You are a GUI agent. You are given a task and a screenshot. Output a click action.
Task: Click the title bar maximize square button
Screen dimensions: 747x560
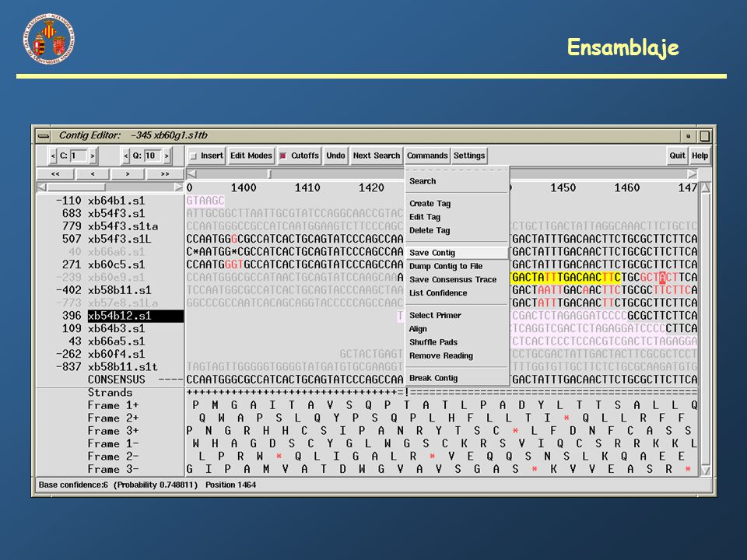705,136
